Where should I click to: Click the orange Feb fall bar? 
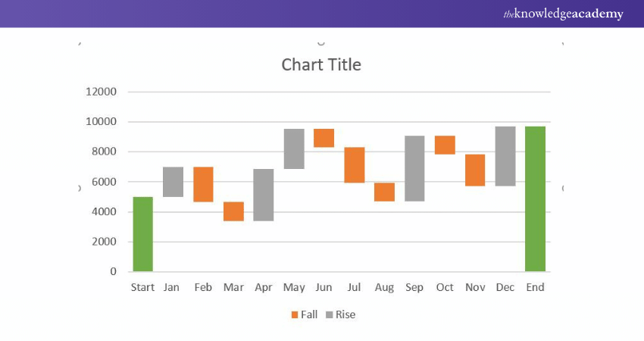(203, 184)
